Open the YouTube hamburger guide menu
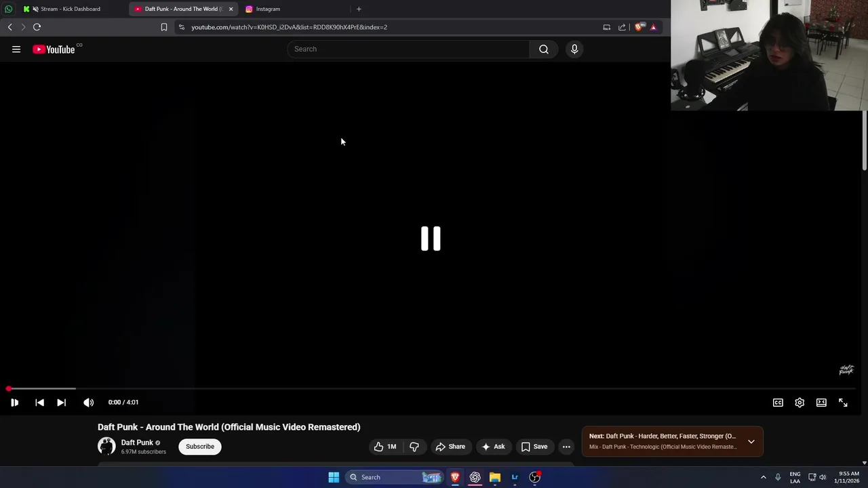Screen dimensions: 868x488 pyautogui.click(x=16, y=49)
